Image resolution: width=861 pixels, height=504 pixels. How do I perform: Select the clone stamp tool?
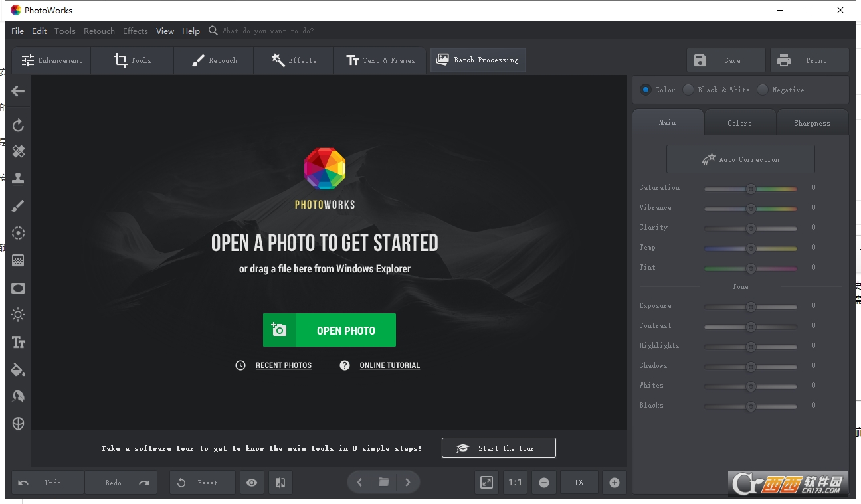[x=18, y=179]
